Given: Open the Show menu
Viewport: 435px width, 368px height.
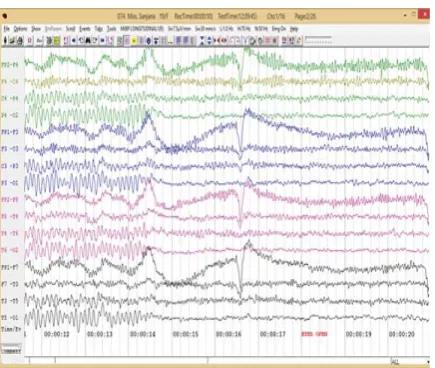Looking at the screenshot, I should point(36,29).
